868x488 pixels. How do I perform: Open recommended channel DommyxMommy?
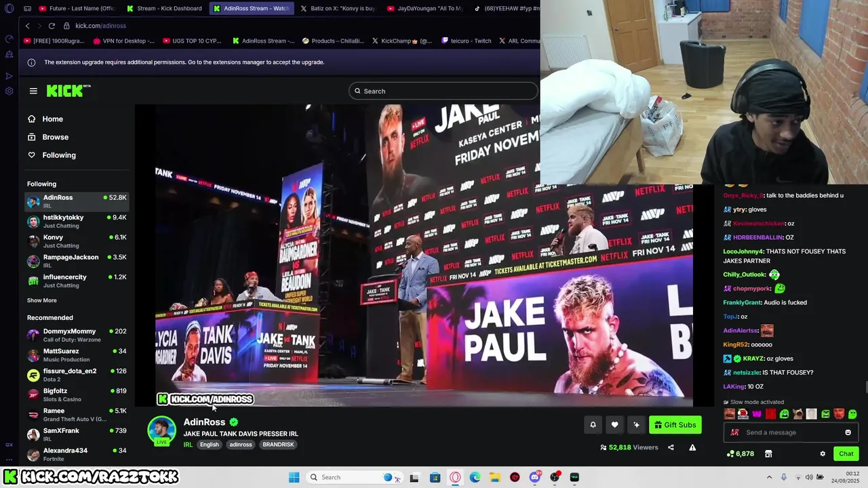coord(77,335)
